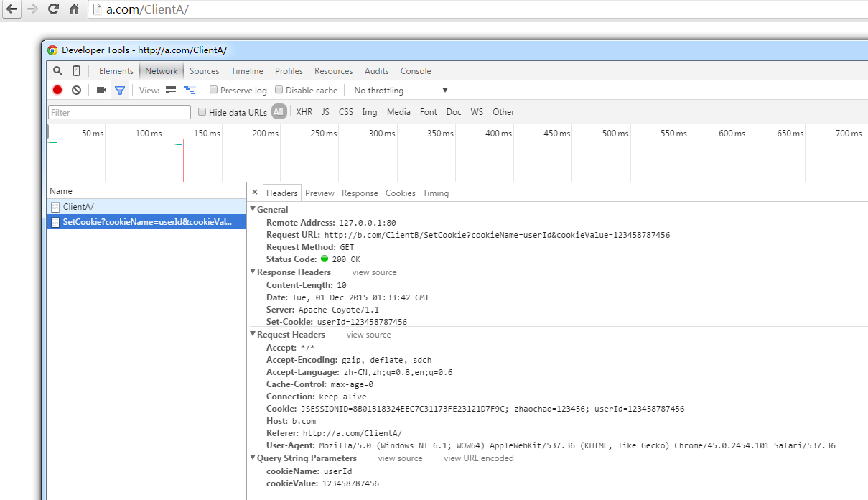Screen dimensions: 868x500
Task: Select small request rows view icon
Action: click(190, 90)
